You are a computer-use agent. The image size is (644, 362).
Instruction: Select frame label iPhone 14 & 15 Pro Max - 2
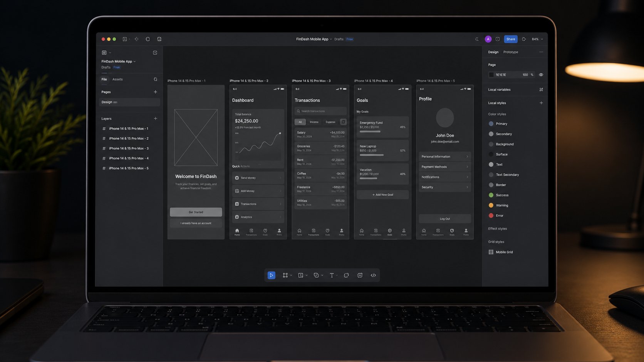tap(249, 81)
